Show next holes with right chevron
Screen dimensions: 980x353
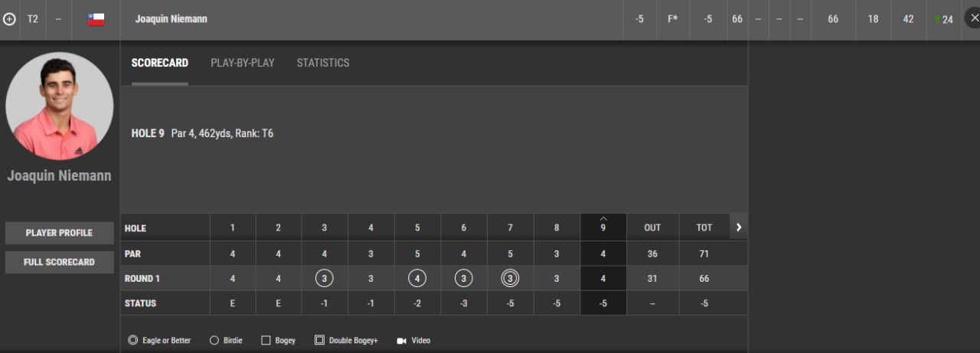coord(739,227)
